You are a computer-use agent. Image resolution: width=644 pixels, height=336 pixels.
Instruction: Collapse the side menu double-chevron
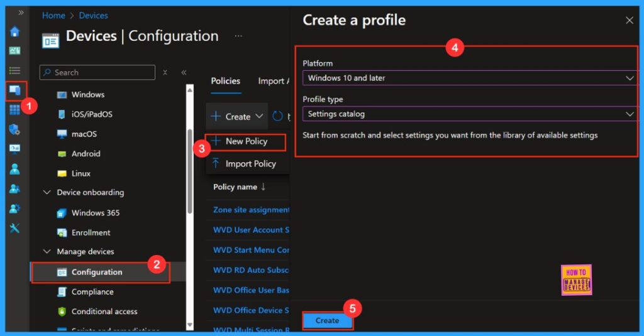coord(184,73)
